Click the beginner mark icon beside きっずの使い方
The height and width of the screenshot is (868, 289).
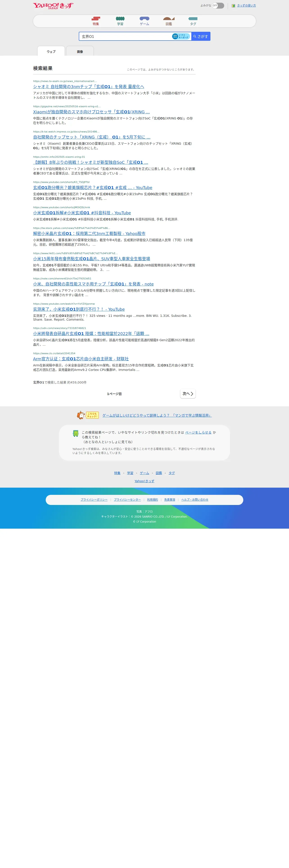[233, 6]
